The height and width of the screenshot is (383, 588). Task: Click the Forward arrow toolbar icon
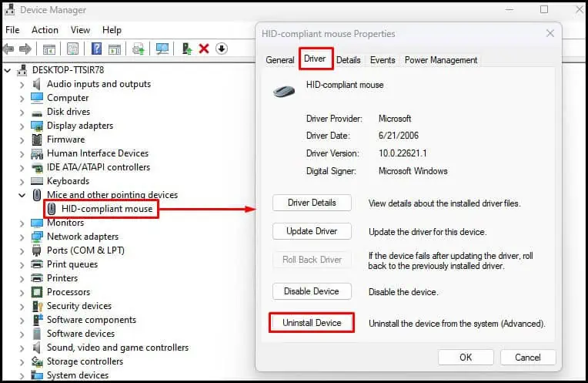tap(25, 49)
